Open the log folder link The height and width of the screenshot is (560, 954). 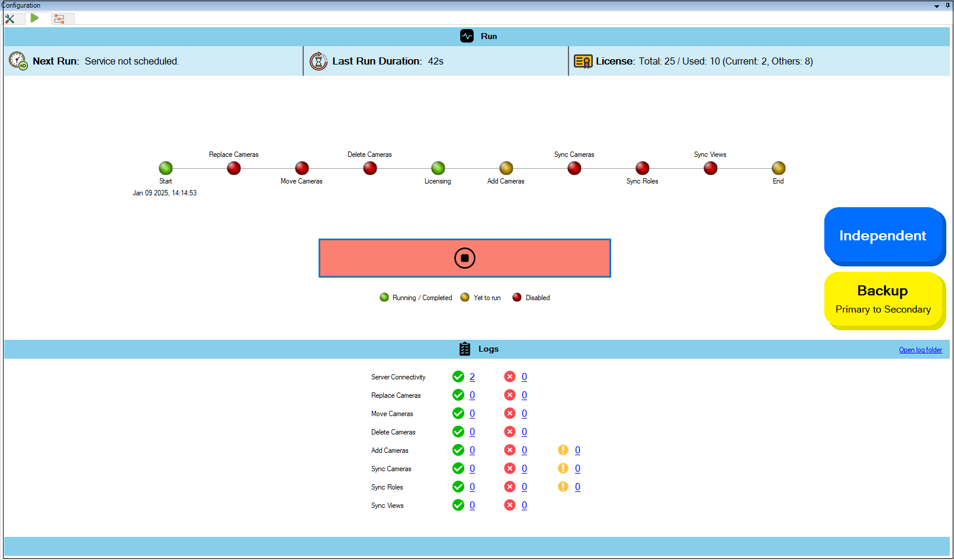[920, 350]
